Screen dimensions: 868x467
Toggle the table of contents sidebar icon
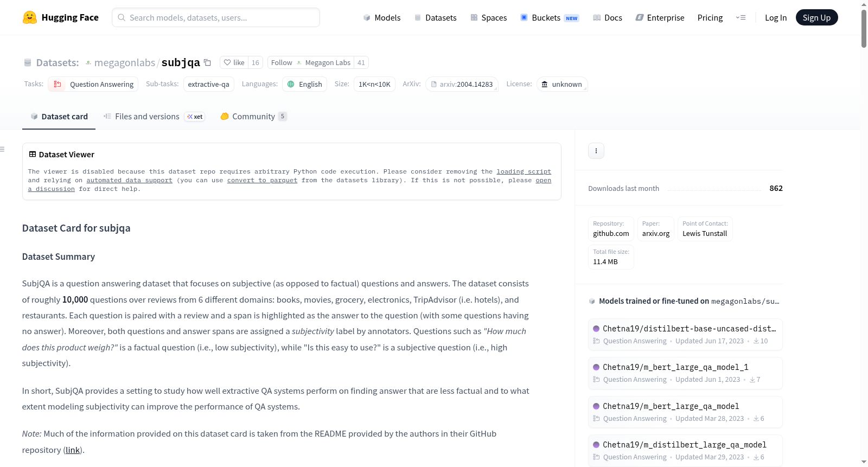3,149
